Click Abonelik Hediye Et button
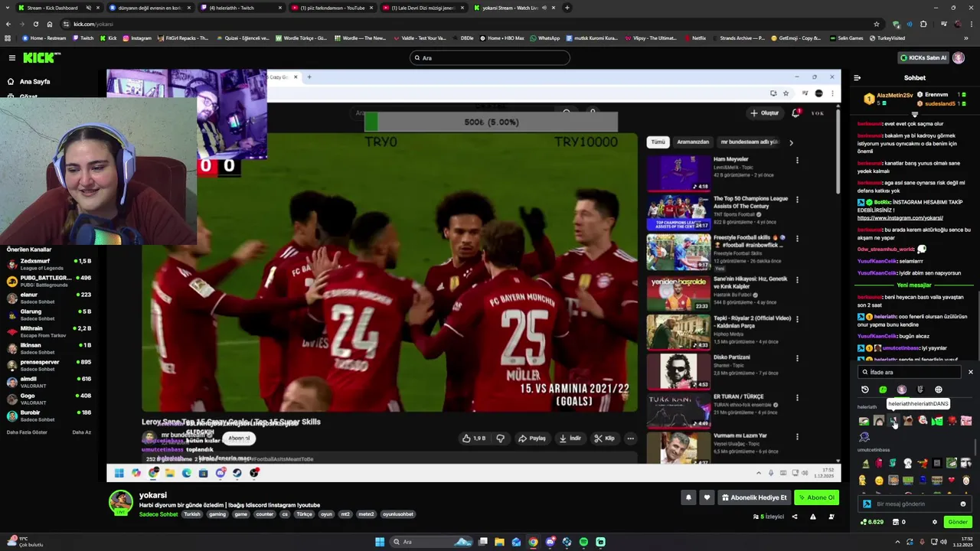The image size is (980, 551). point(754,497)
